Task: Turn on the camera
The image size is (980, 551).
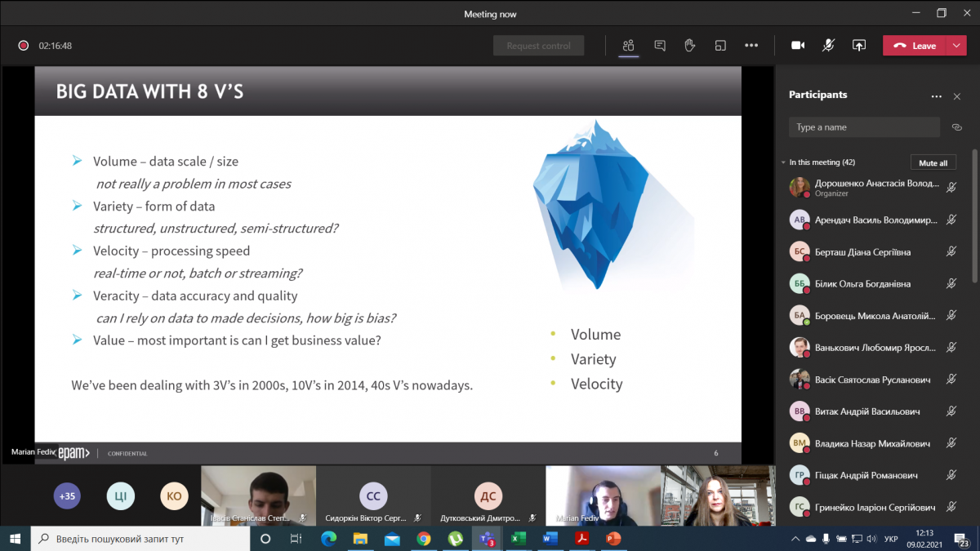Action: click(798, 46)
